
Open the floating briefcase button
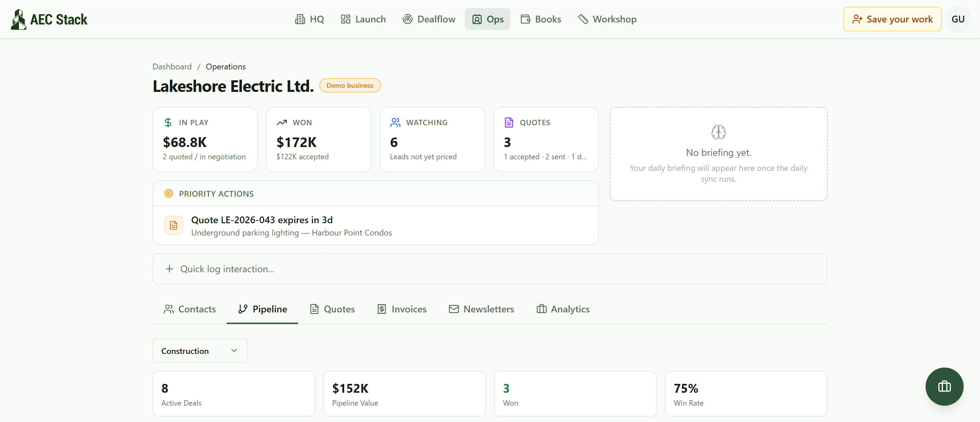944,386
